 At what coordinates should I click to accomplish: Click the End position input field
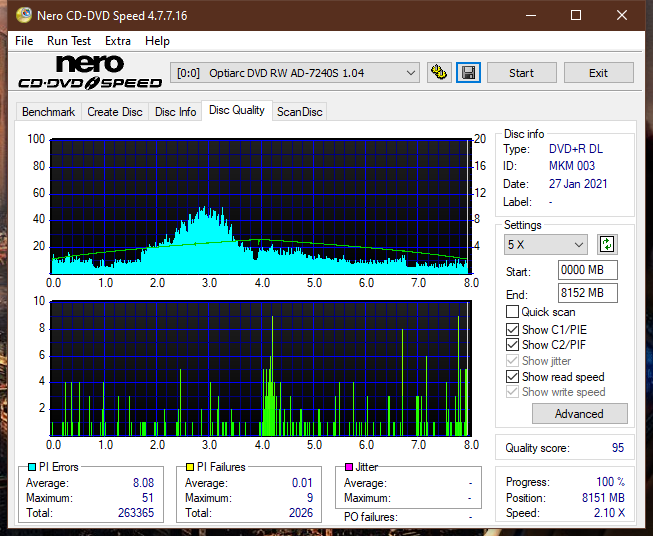click(587, 293)
